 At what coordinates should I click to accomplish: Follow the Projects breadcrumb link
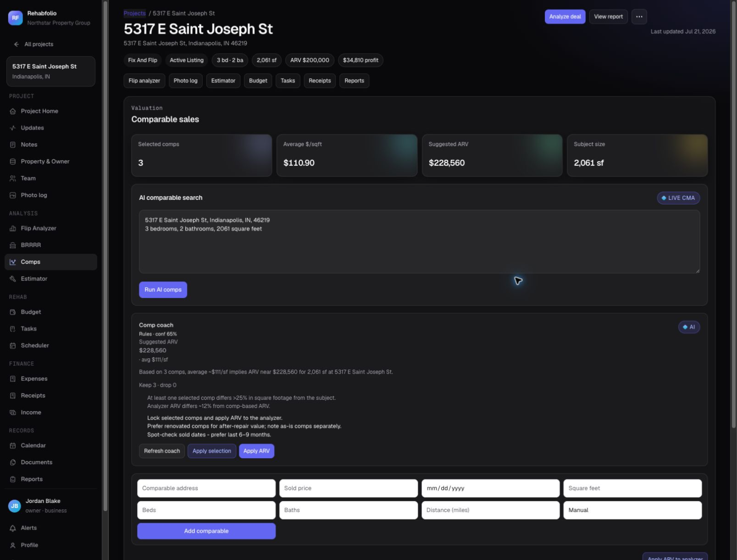tap(135, 13)
